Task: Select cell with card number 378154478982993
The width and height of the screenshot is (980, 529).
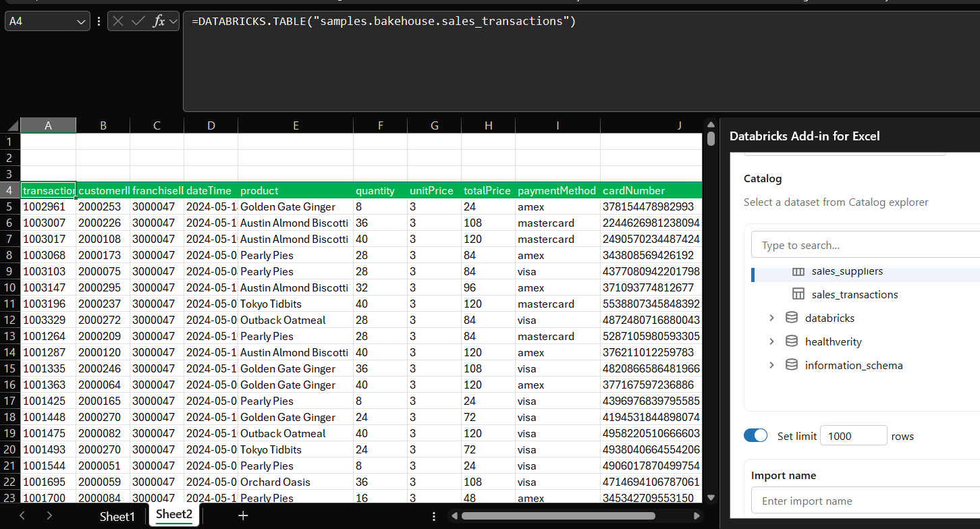Action: [651, 206]
